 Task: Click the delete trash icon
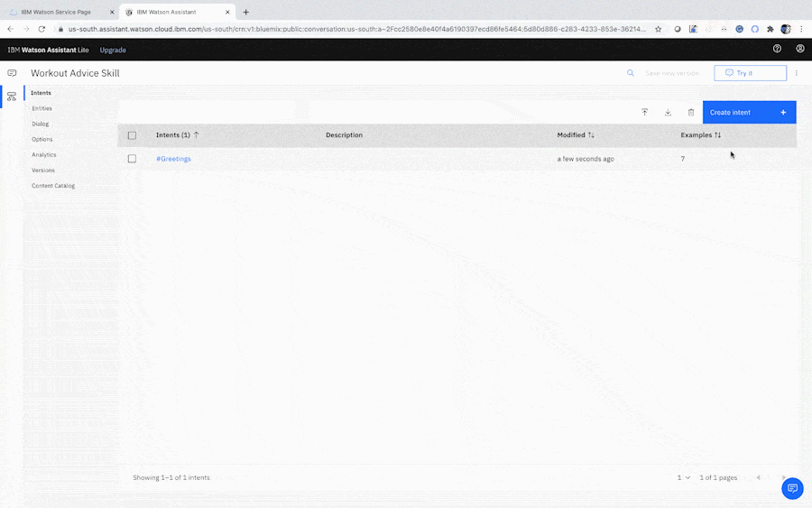pos(691,112)
